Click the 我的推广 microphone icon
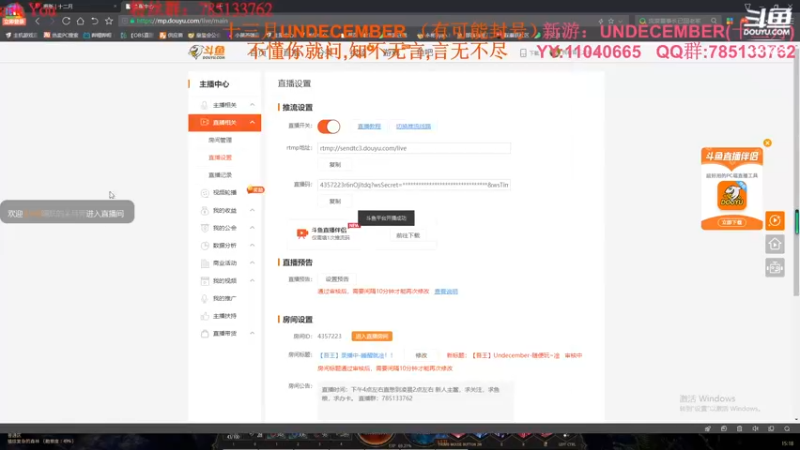 pyautogui.click(x=205, y=298)
